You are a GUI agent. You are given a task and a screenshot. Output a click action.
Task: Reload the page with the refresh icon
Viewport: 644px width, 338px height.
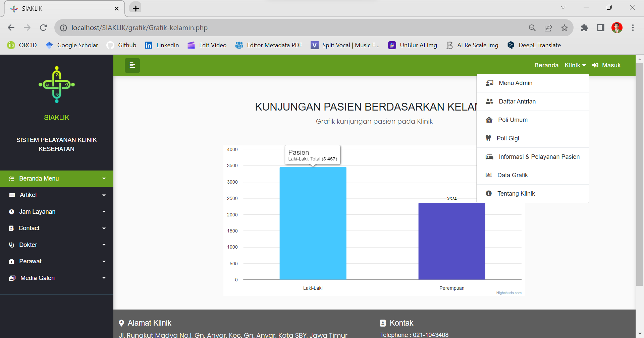[43, 28]
